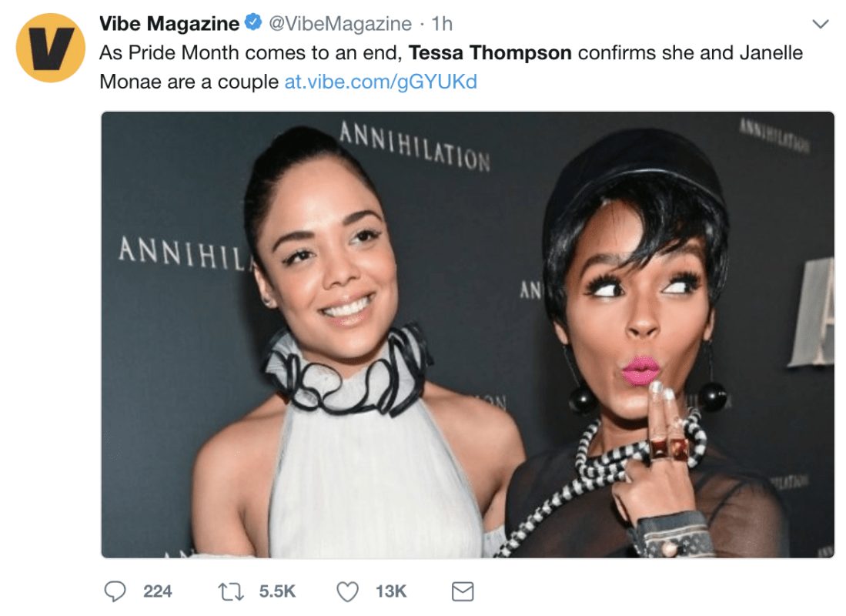Open the Annihilation premiere photo

(468, 335)
